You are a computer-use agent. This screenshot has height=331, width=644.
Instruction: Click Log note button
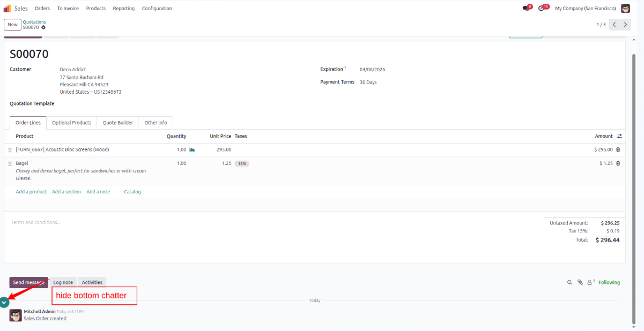63,282
